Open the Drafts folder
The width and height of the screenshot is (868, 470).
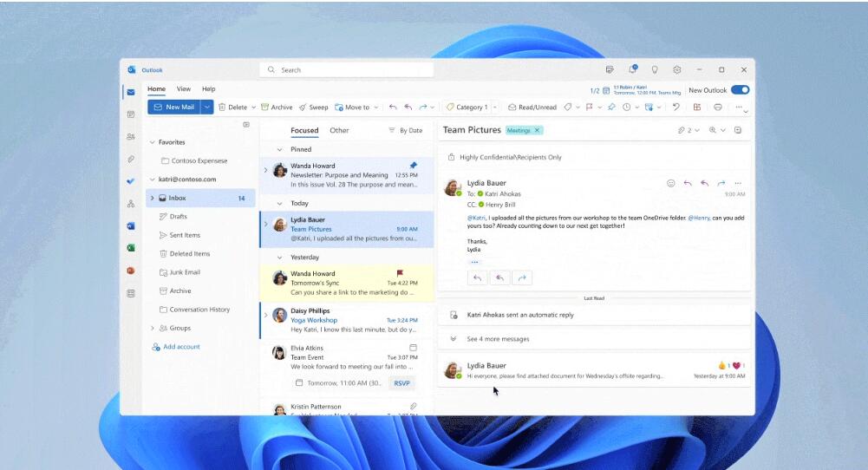pyautogui.click(x=200, y=217)
